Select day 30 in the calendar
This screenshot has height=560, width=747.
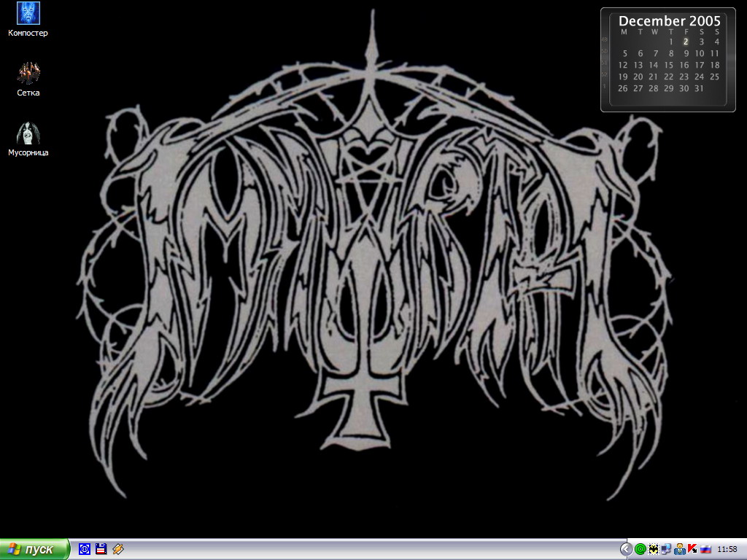[x=684, y=88]
